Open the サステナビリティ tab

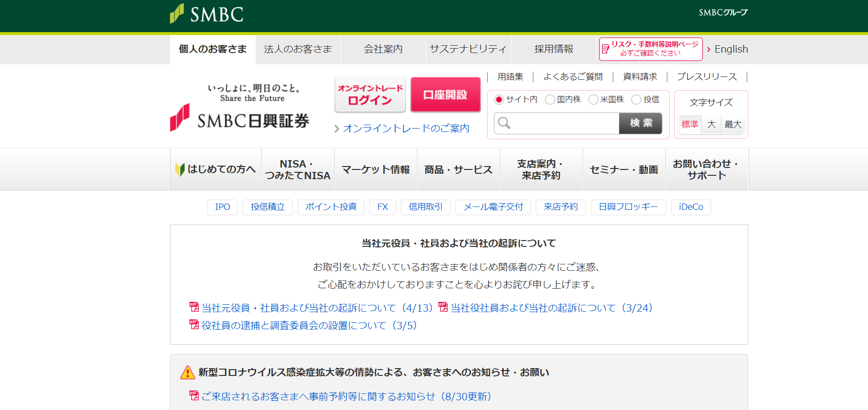click(469, 49)
